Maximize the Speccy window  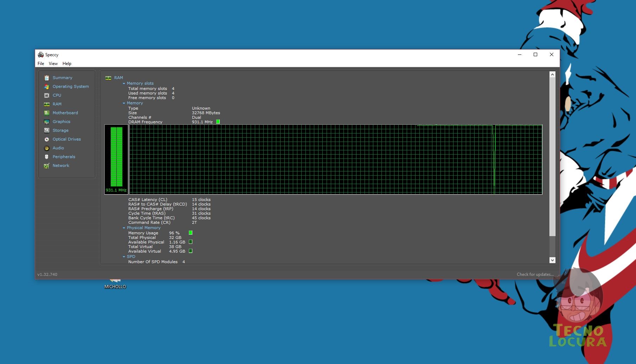point(535,54)
